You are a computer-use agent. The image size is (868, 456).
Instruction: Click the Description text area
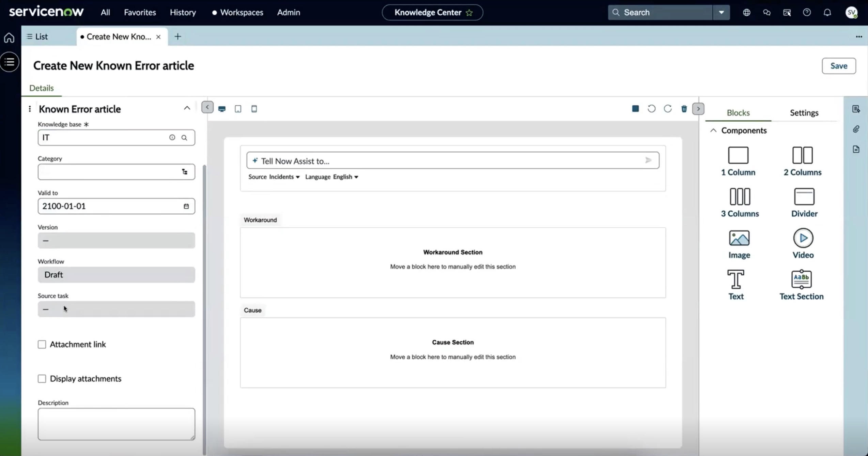click(x=117, y=424)
